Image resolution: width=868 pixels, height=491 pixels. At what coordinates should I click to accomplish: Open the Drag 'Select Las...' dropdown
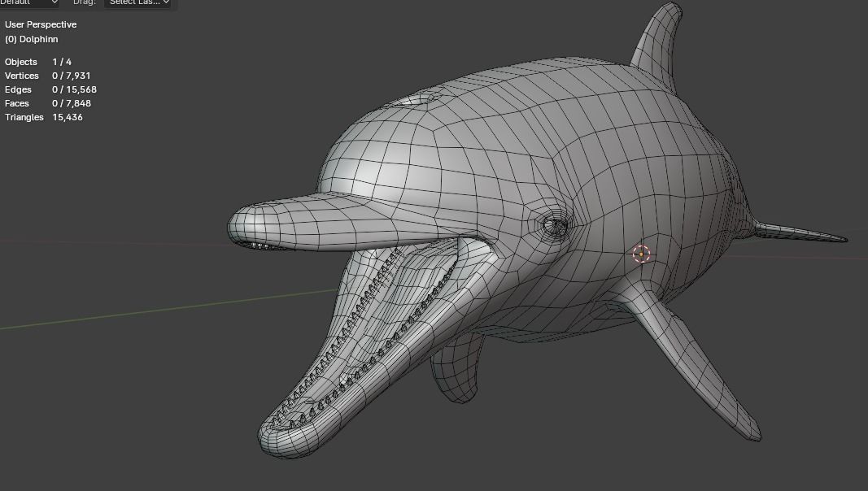(137, 2)
